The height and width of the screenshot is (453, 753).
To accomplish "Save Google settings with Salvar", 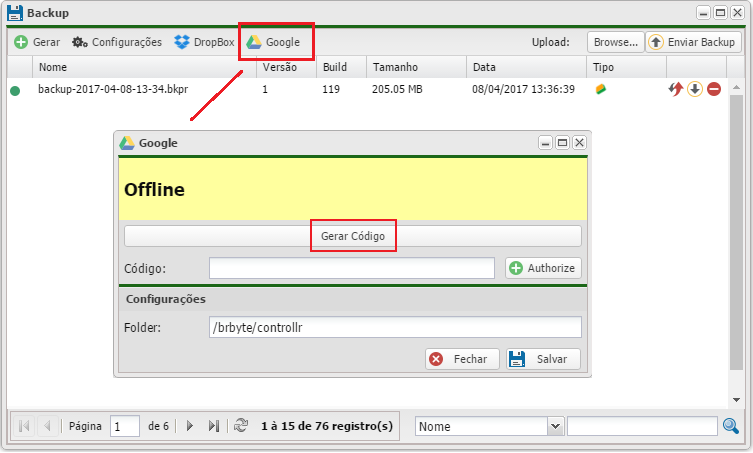I will pyautogui.click(x=542, y=359).
